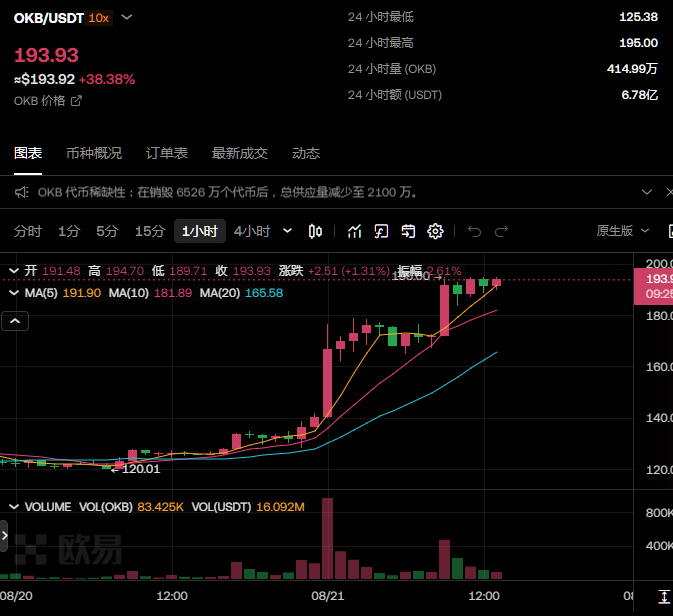
Task: Open the 最新成交 tab
Action: tap(240, 153)
